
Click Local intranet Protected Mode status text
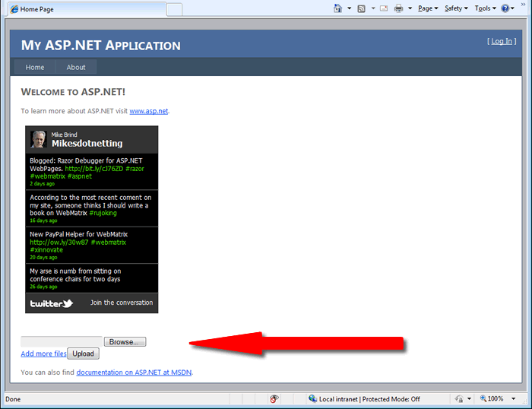[x=369, y=399]
